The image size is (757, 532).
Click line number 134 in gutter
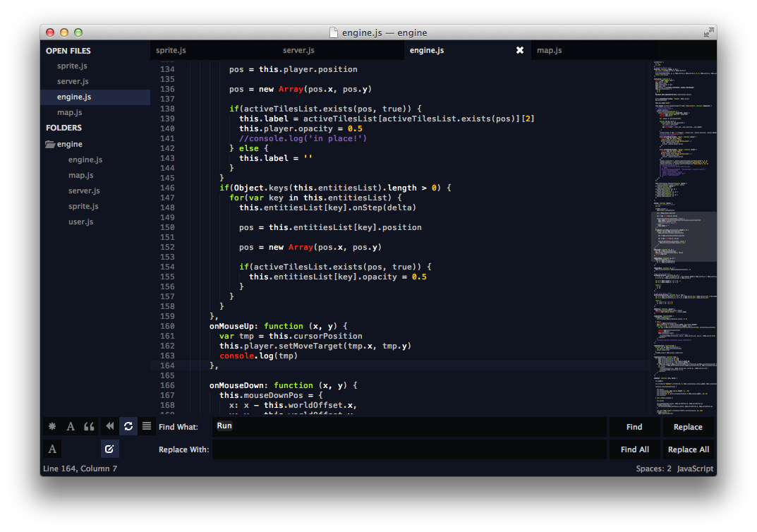click(167, 70)
